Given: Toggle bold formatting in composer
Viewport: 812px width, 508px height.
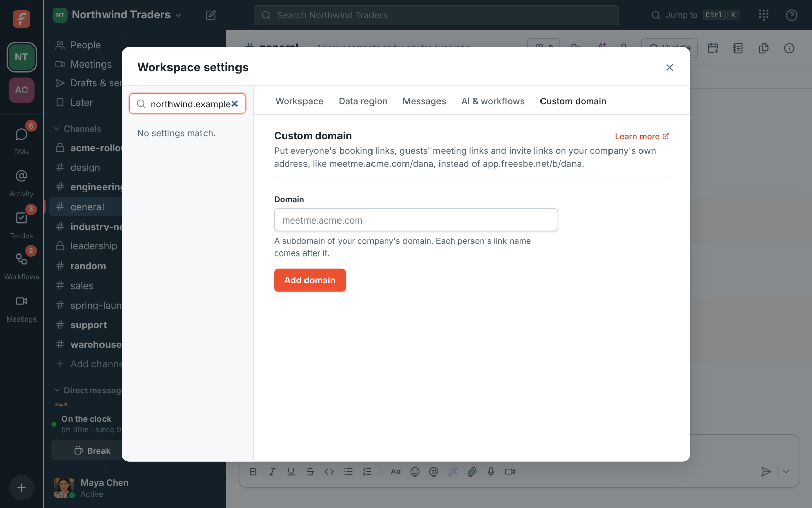Looking at the screenshot, I should pyautogui.click(x=253, y=472).
